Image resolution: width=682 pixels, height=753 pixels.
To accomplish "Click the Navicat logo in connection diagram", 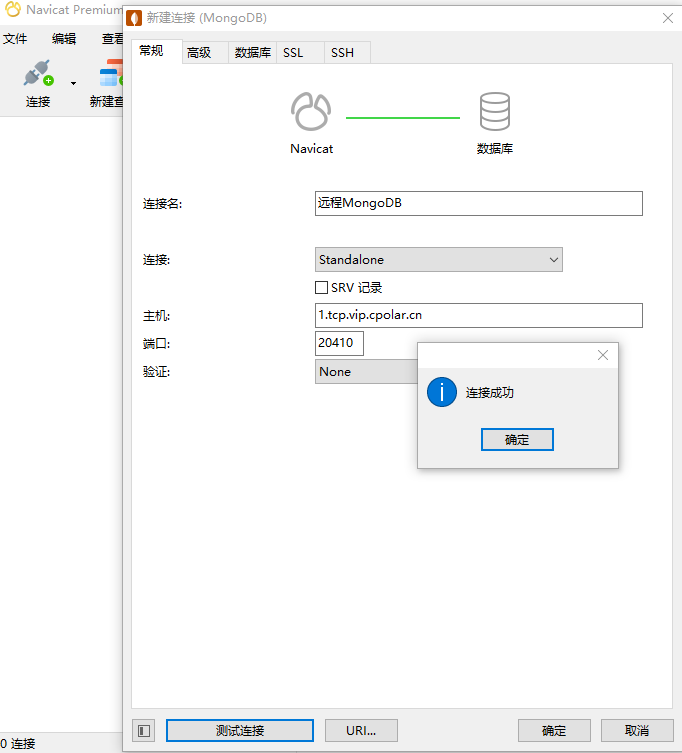I will pyautogui.click(x=311, y=112).
